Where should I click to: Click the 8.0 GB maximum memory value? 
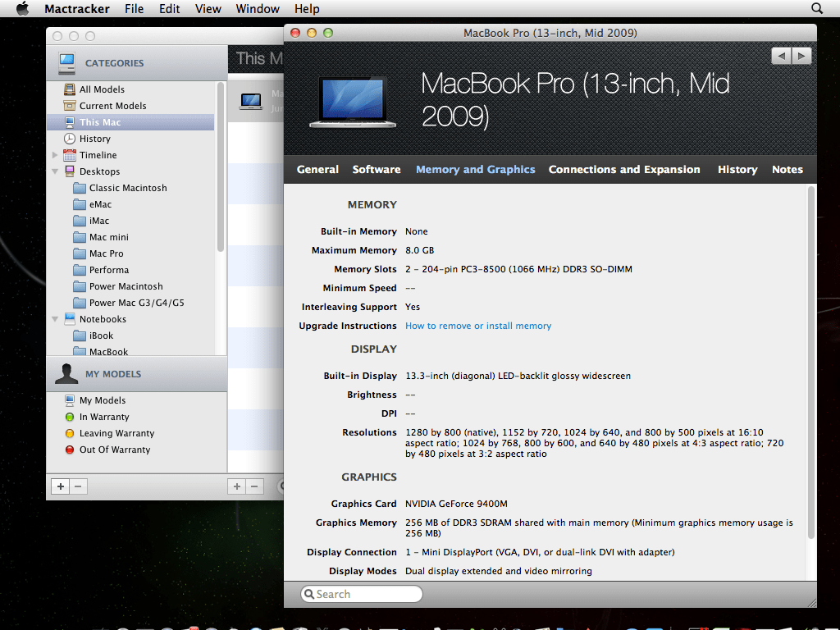coord(419,250)
